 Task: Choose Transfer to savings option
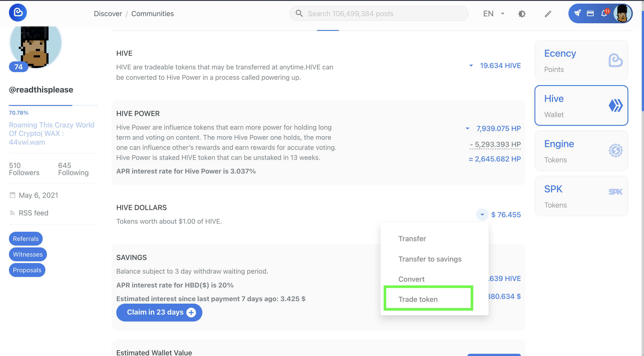(x=430, y=259)
